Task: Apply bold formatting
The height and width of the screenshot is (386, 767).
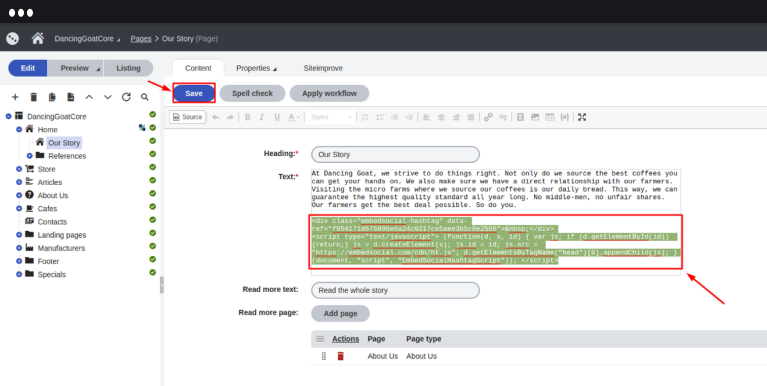Action: pos(248,117)
